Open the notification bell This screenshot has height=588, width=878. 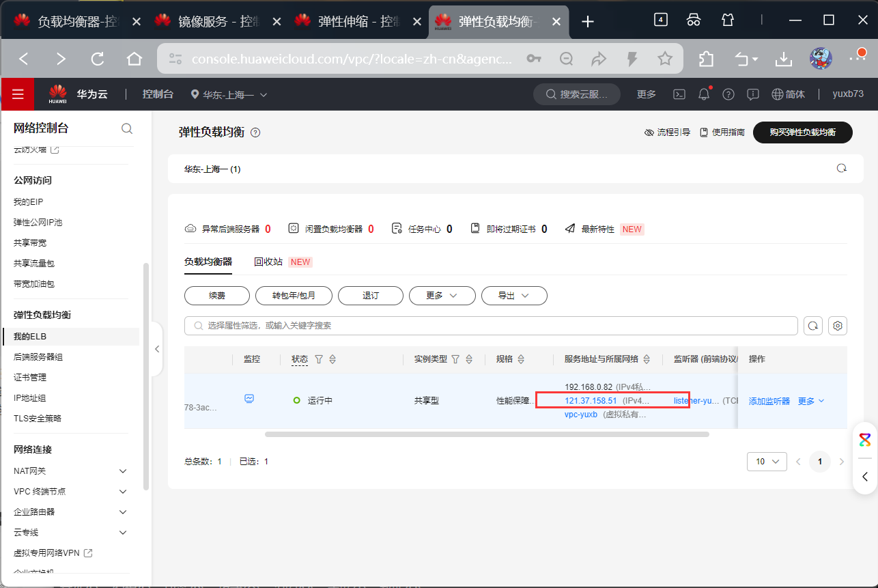point(704,94)
